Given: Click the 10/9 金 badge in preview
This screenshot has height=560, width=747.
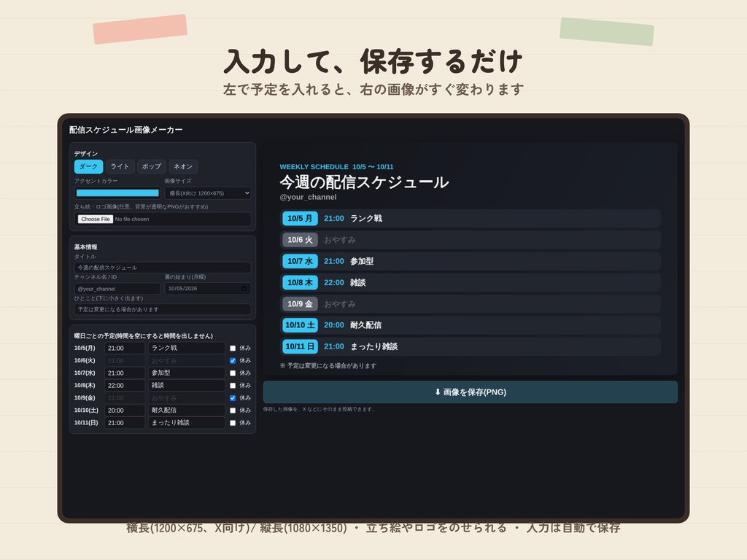Looking at the screenshot, I should pos(300,304).
